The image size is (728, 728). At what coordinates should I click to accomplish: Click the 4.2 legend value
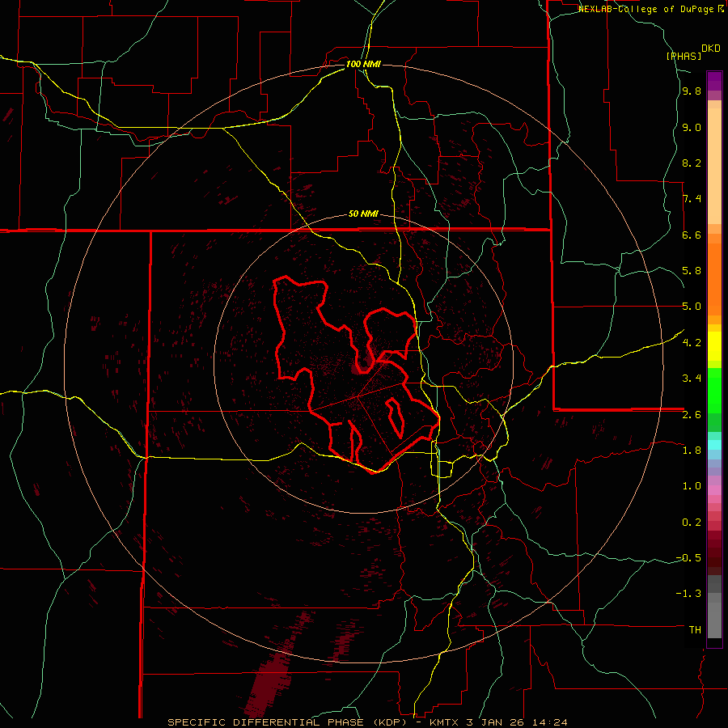tap(692, 343)
